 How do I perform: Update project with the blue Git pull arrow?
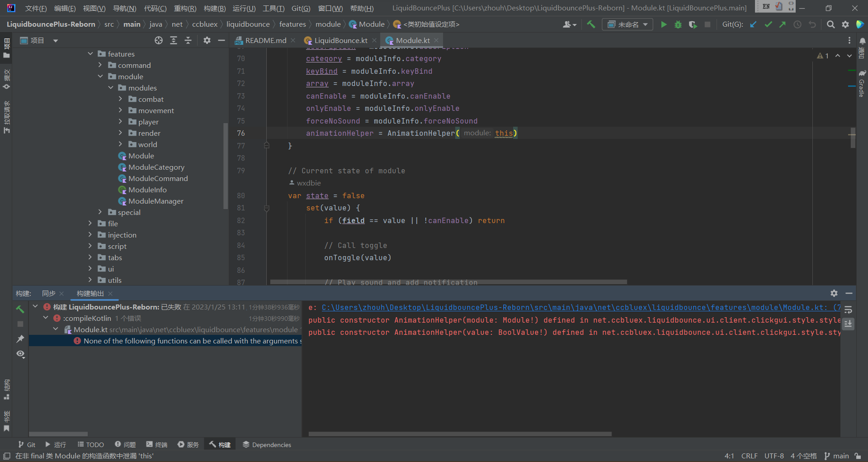[x=753, y=24]
